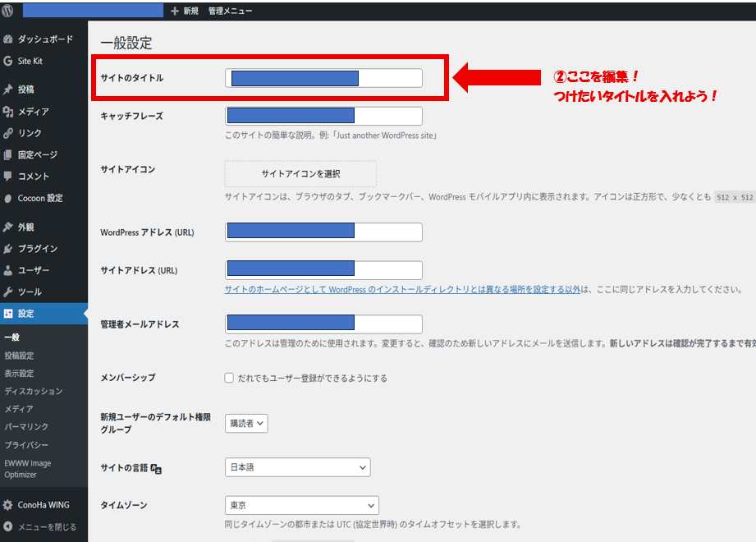756x542 pixels.
Task: Open the Dashboard (ダッシュボード) sidebar icon
Action: point(8,39)
